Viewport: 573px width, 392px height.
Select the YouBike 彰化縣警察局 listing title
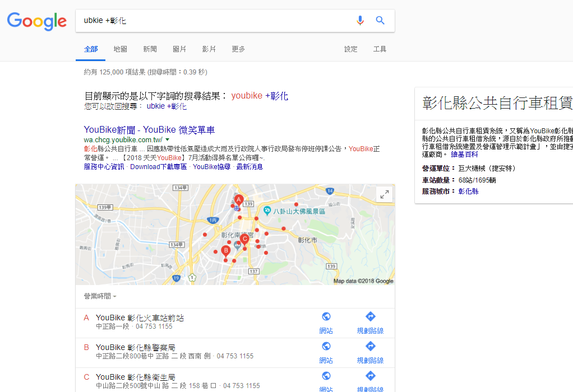tap(135, 347)
